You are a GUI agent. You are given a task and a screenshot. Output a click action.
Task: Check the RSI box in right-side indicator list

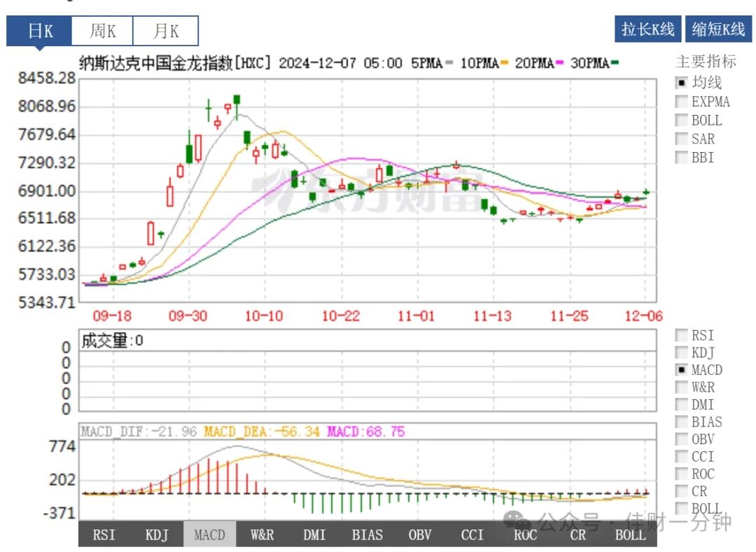(x=681, y=335)
